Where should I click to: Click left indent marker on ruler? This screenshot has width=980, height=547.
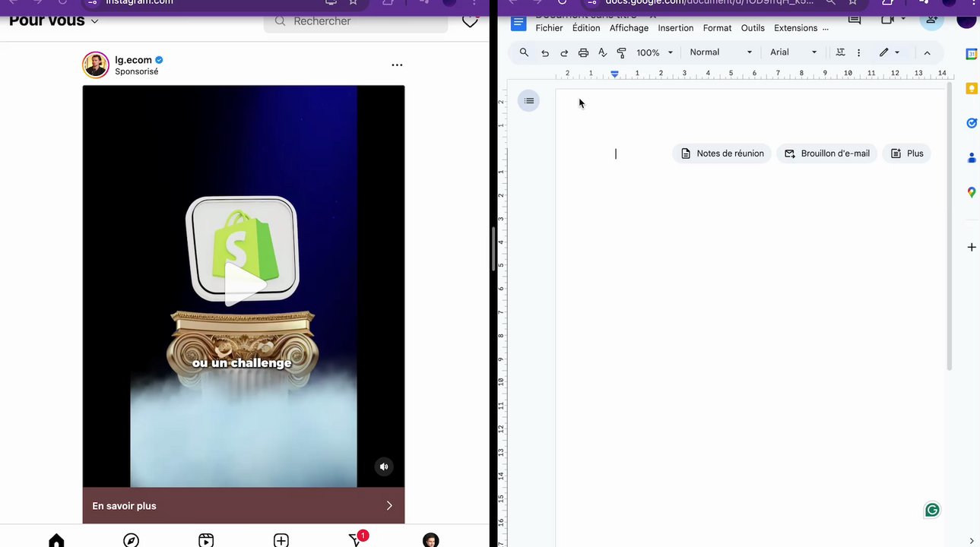pos(614,74)
